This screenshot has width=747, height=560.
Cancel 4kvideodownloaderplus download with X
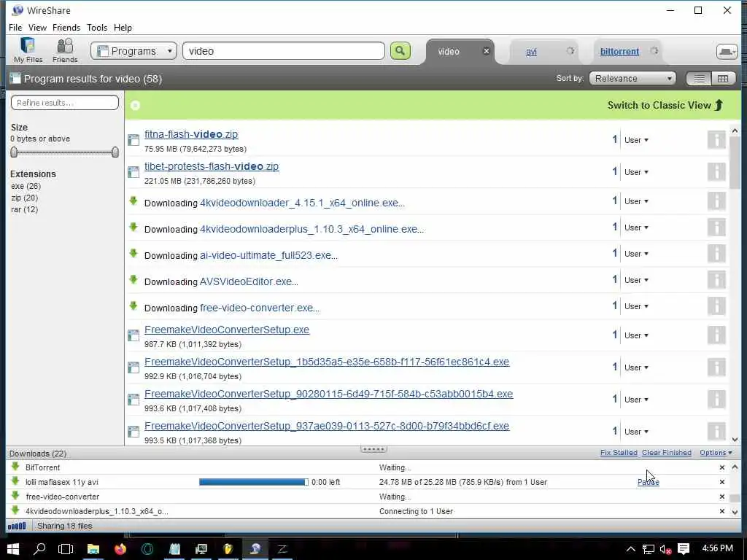[x=721, y=511]
